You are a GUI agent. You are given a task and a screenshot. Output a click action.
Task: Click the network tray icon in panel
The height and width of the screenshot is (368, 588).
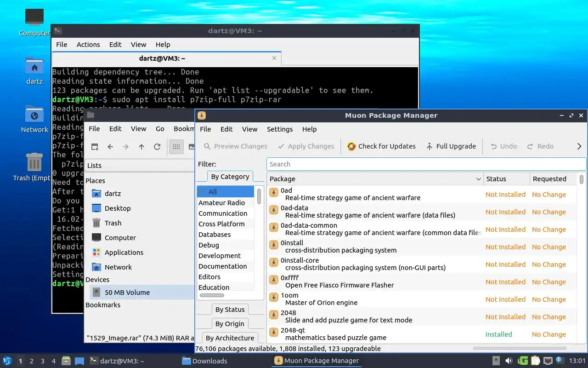548,361
